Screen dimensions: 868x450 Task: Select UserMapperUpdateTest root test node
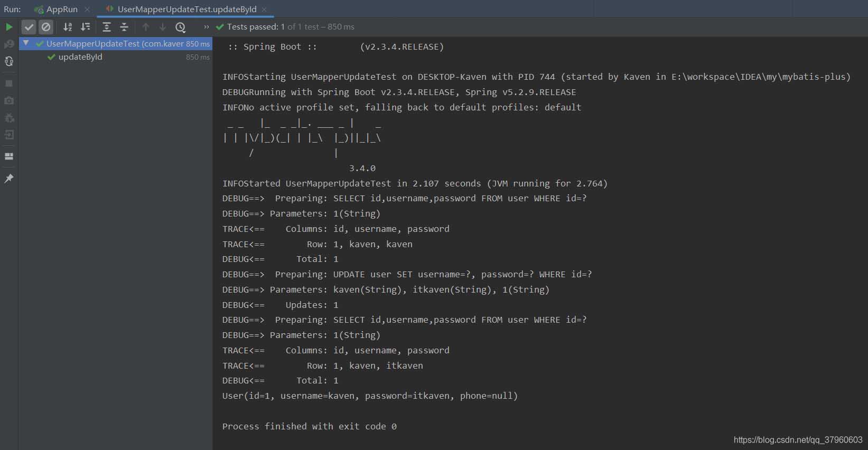tap(116, 43)
